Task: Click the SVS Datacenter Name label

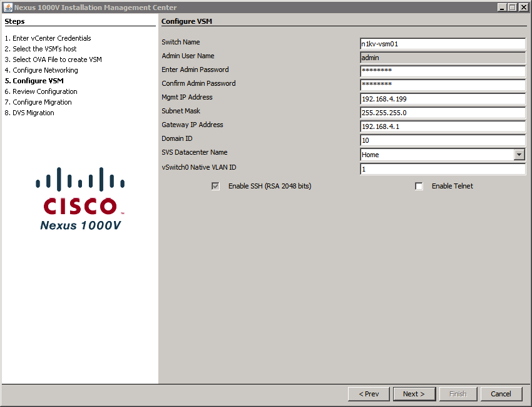Action: pos(195,152)
